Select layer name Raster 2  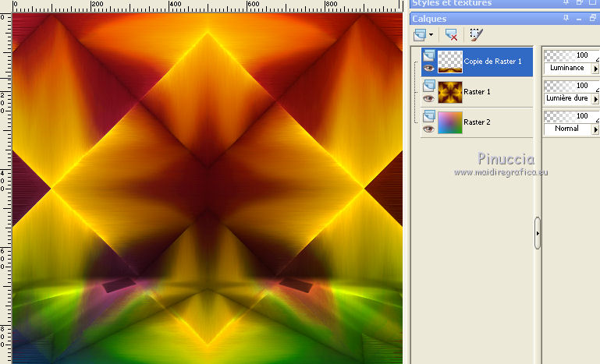(477, 122)
